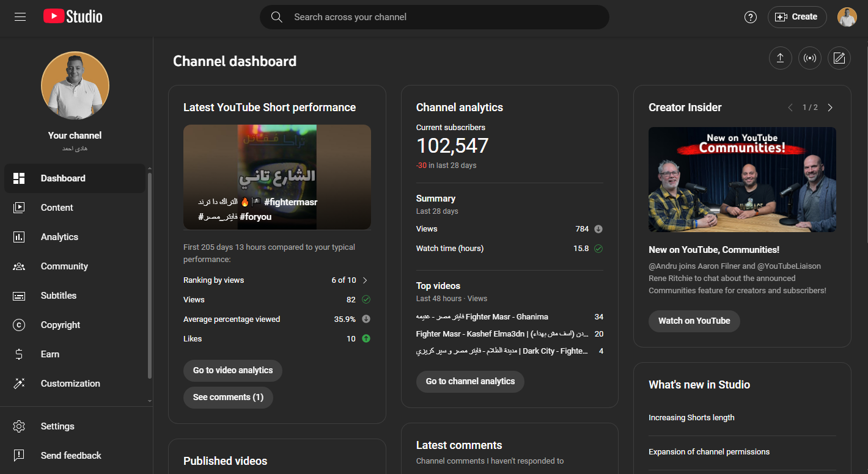
Task: Open the Copyright menu item
Action: [75, 325]
